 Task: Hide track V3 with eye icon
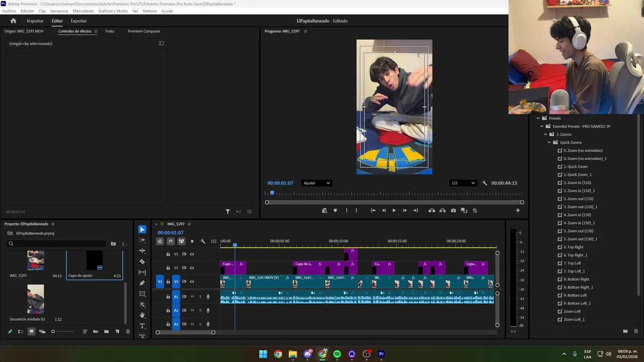coord(192,254)
